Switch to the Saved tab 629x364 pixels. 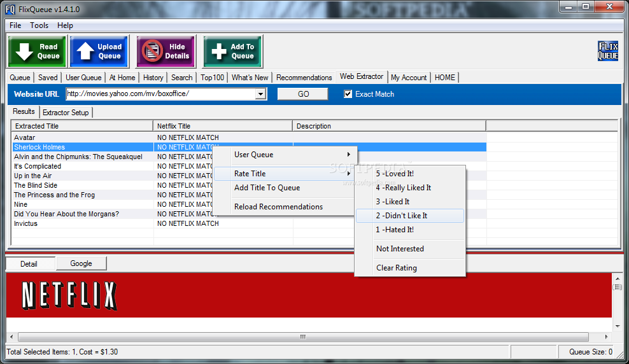(x=48, y=78)
